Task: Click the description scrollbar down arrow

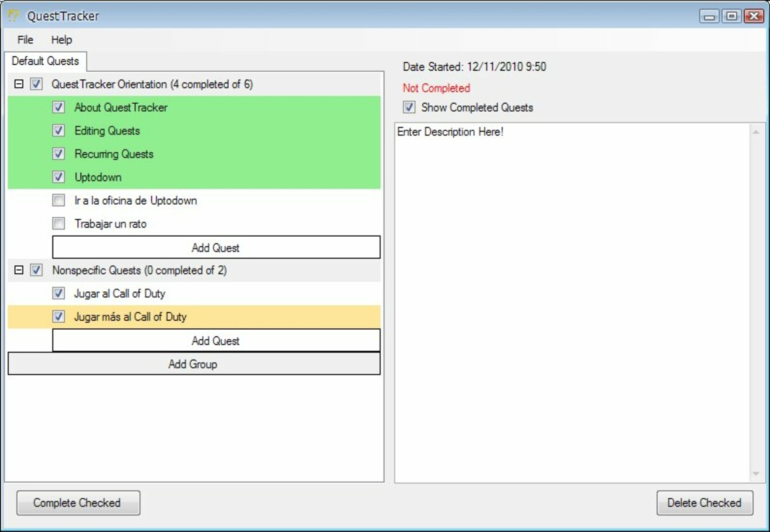Action: click(756, 473)
